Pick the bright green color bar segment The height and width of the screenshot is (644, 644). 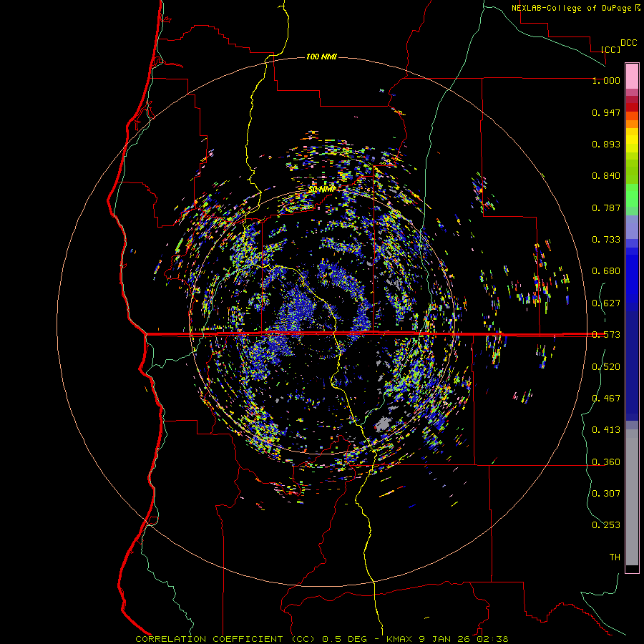pos(632,195)
